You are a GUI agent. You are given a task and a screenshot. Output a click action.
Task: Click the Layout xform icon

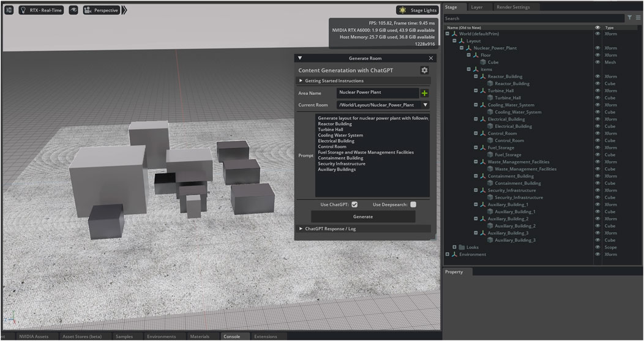(462, 41)
